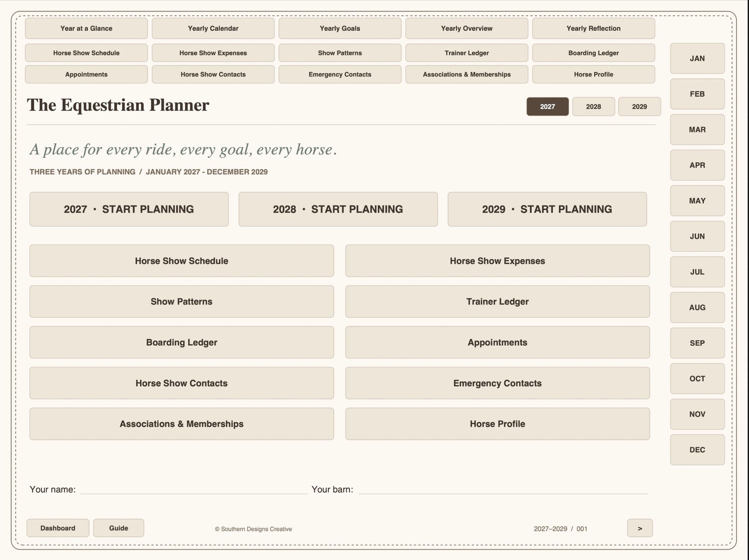Open the large Horse Show Expenses button
The height and width of the screenshot is (560, 749).
click(497, 261)
